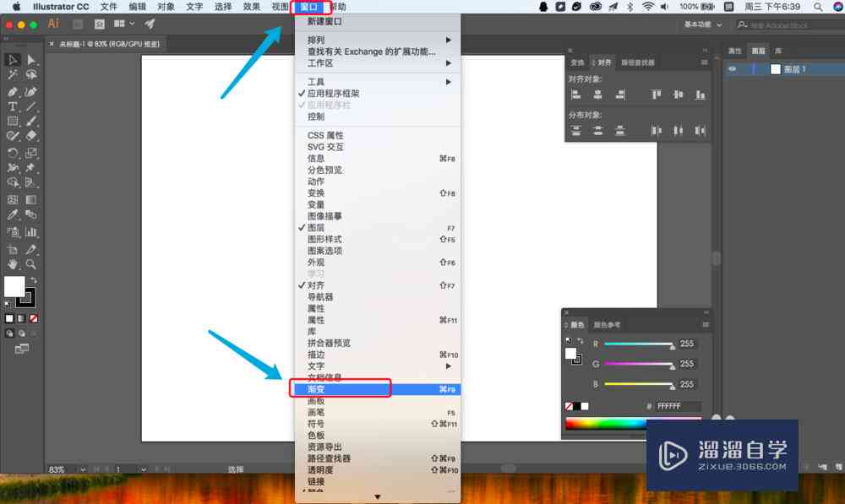
Task: Select the Zoom magnifier tool
Action: (31, 264)
